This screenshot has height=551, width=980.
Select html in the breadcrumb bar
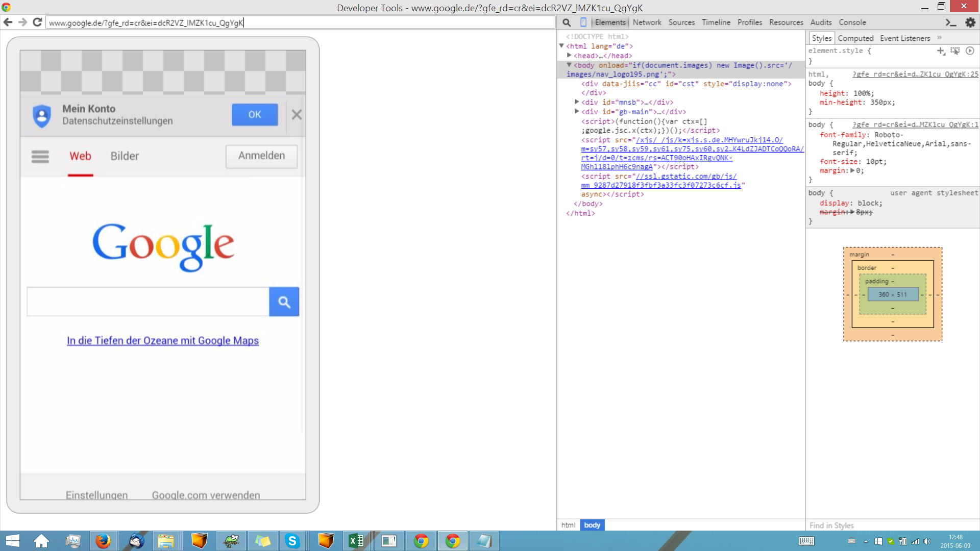568,525
